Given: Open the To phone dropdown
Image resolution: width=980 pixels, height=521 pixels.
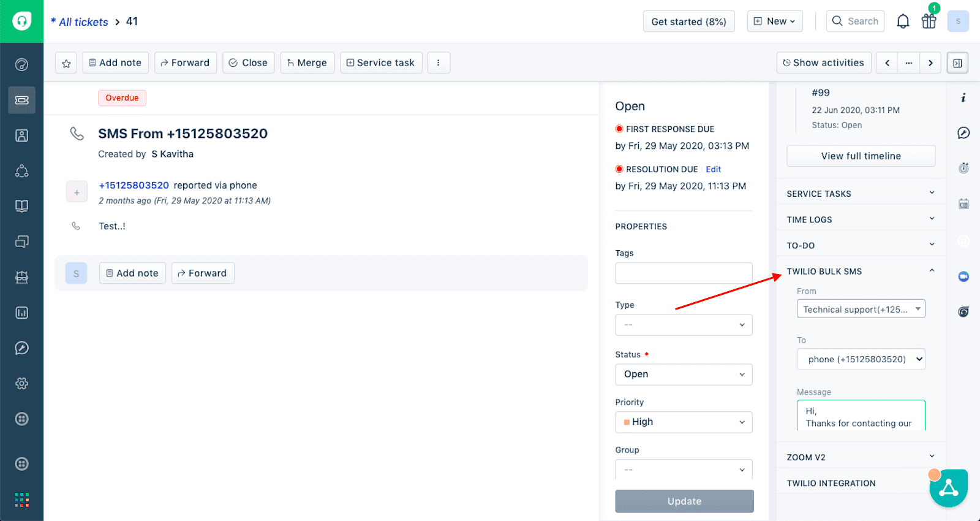Looking at the screenshot, I should pyautogui.click(x=861, y=359).
